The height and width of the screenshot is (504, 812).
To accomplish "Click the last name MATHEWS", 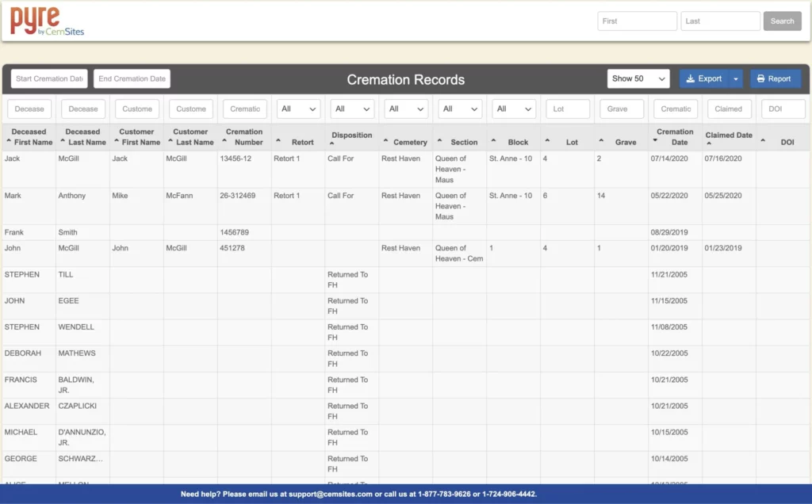I will click(77, 353).
